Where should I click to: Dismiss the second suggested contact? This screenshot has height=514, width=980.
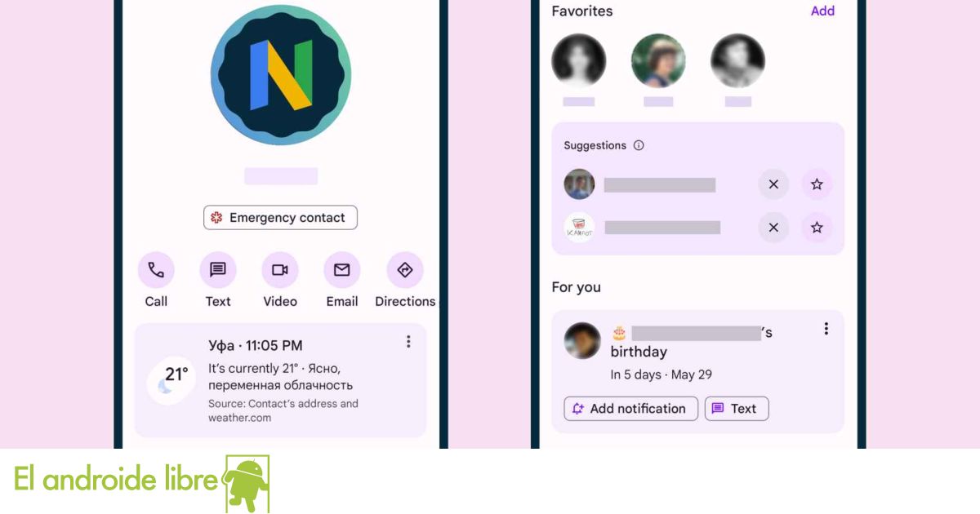[773, 228]
